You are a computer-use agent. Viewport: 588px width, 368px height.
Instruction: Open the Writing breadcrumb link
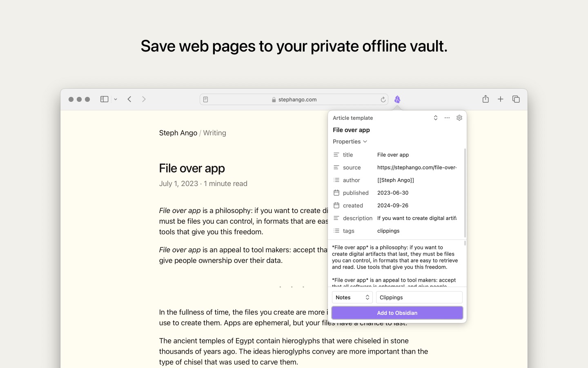(x=214, y=133)
